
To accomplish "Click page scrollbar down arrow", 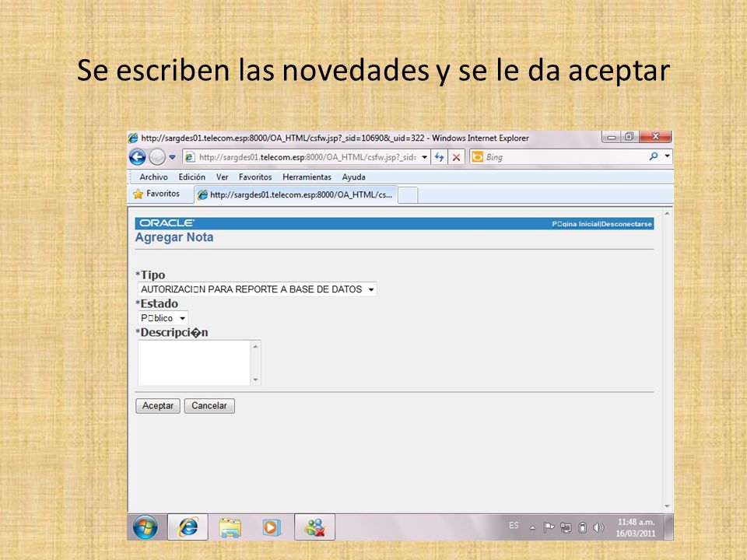I will (667, 506).
